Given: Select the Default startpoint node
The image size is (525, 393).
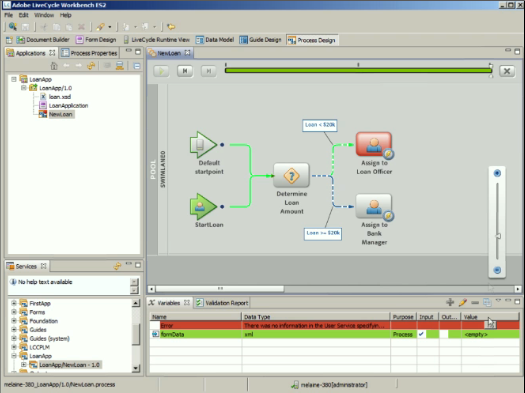Looking at the screenshot, I should click(204, 145).
